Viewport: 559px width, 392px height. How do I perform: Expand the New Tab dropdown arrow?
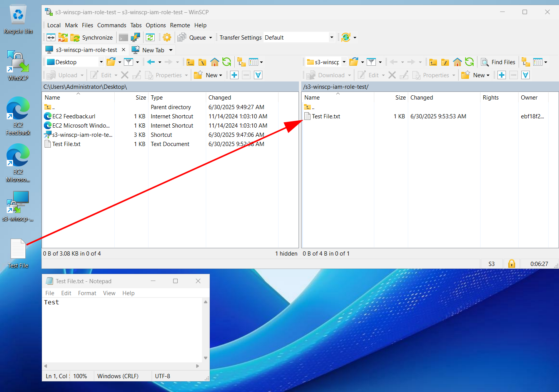[x=171, y=50]
